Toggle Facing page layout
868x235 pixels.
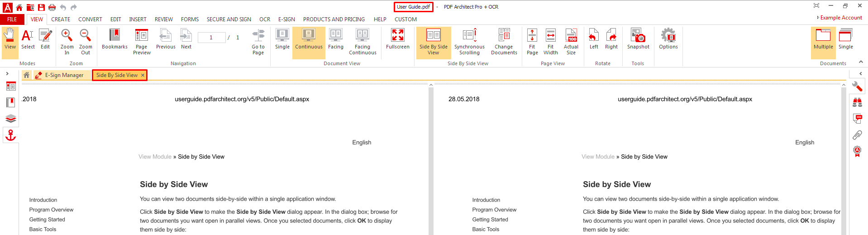click(336, 39)
